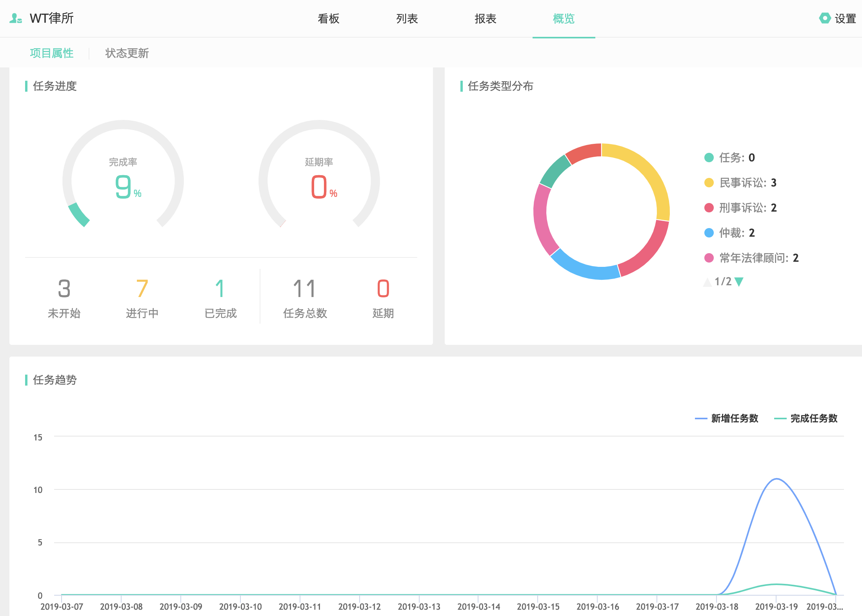Click the 任务总数 count 11
862x616 pixels.
pos(305,289)
